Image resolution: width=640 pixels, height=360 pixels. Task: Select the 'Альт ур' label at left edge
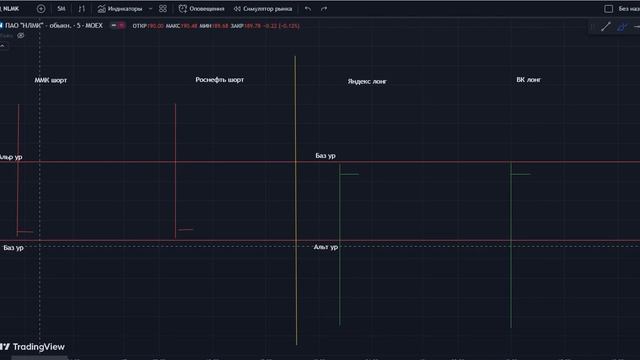click(x=11, y=157)
